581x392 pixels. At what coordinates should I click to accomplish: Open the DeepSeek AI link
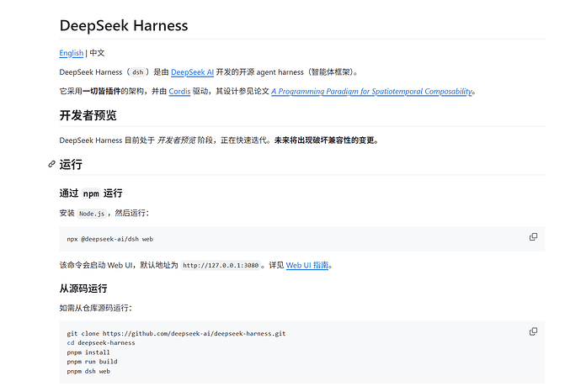(x=192, y=72)
